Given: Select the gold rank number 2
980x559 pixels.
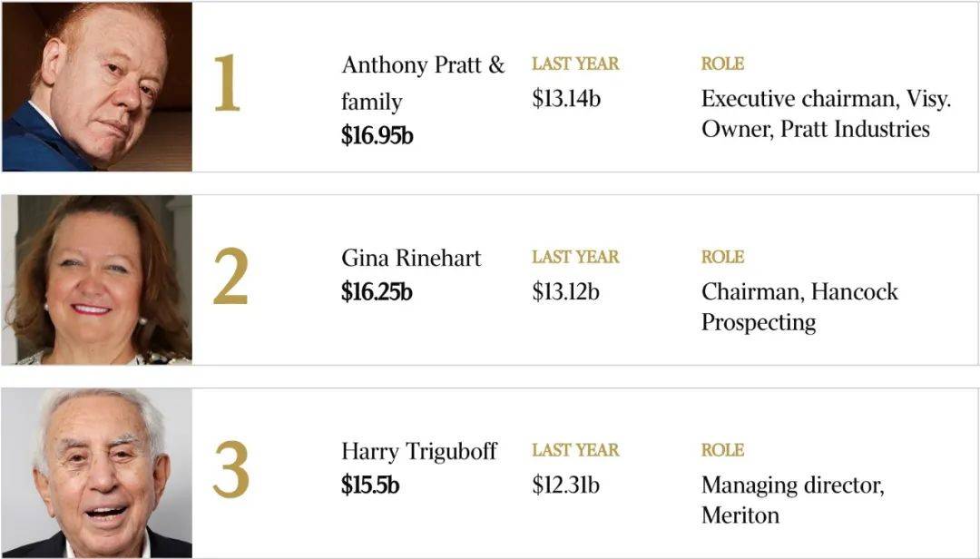Looking at the screenshot, I should (x=230, y=277).
